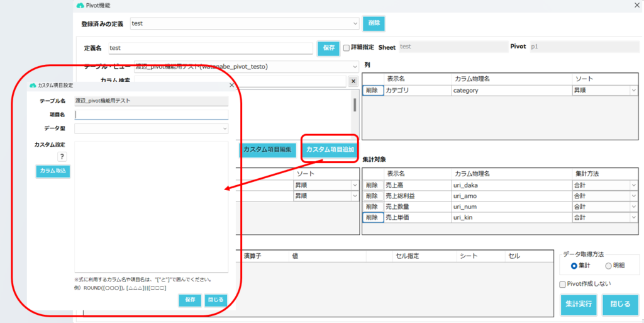Click the uri_daka cell
644x323 pixels.
coord(512,185)
